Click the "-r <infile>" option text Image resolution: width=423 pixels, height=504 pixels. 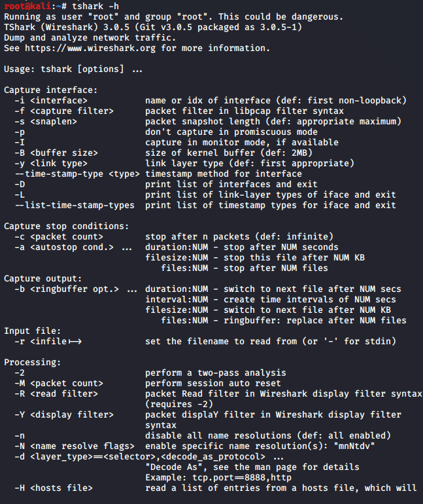pos(48,342)
